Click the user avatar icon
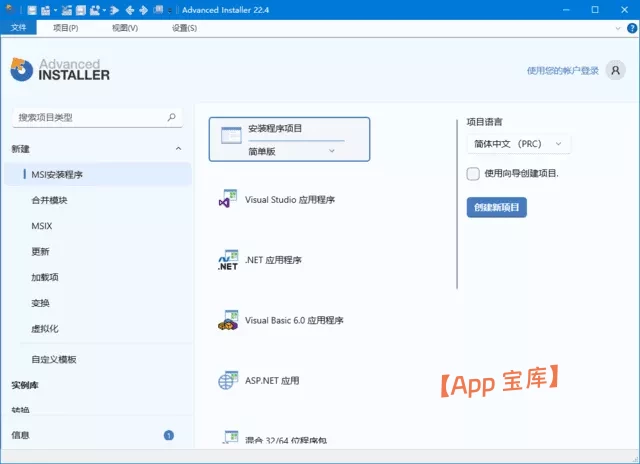 (x=616, y=70)
